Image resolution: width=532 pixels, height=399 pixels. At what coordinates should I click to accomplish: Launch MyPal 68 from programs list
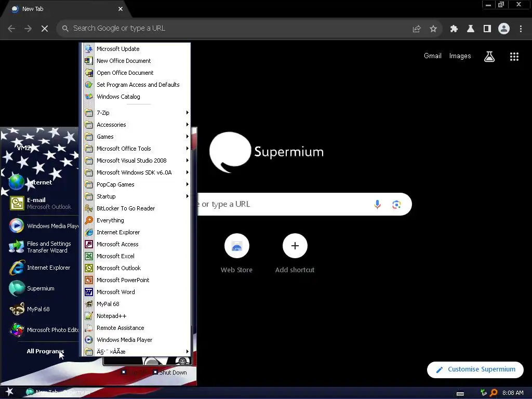point(137,304)
